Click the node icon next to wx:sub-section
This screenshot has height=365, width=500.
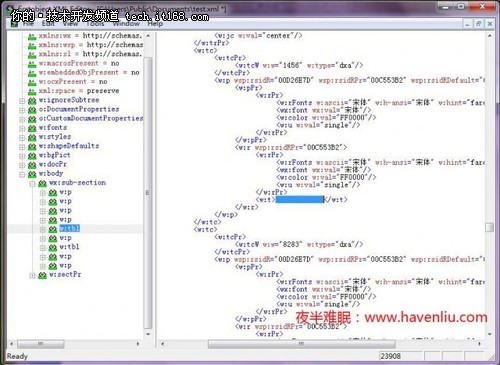(x=42, y=183)
